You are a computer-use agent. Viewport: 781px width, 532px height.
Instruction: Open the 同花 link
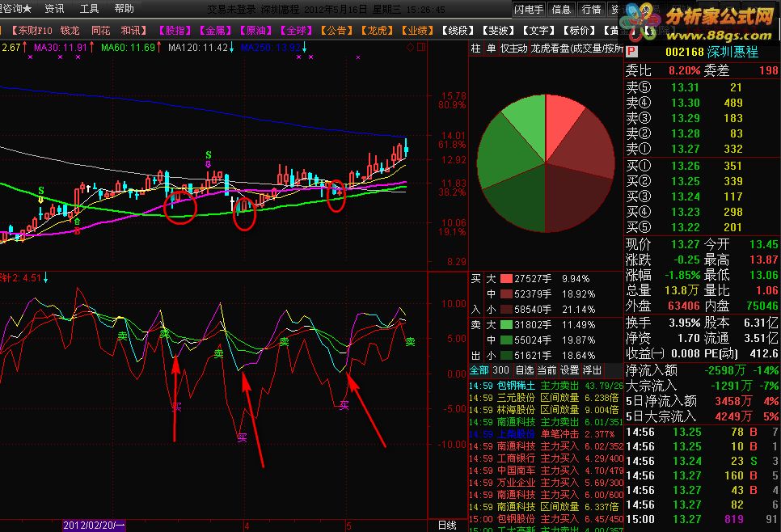coord(101,31)
